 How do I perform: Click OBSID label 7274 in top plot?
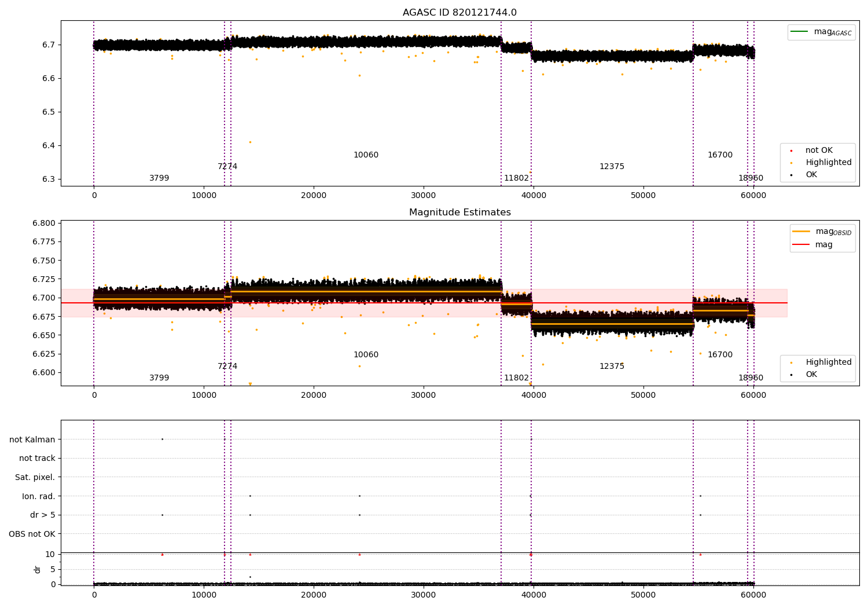pyautogui.click(x=227, y=167)
